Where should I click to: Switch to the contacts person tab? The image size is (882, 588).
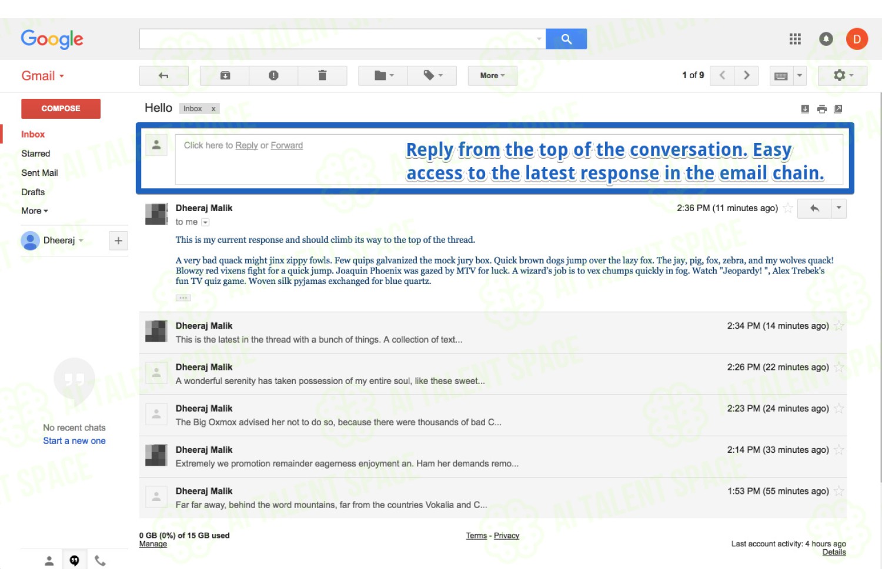(x=49, y=561)
